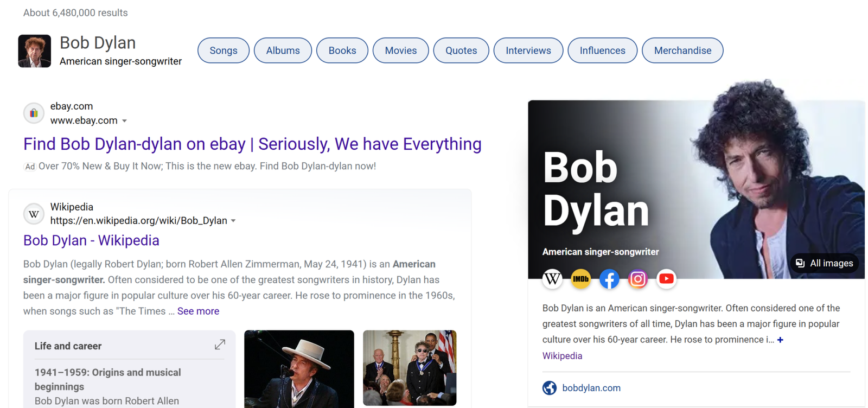This screenshot has height=408, width=868.
Task: Choose the Merchandise filter chip
Action: [x=682, y=50]
